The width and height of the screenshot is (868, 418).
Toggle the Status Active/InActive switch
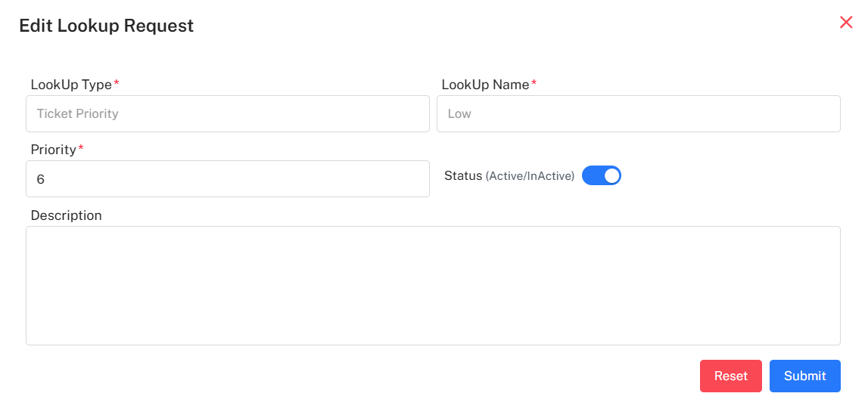pyautogui.click(x=601, y=176)
